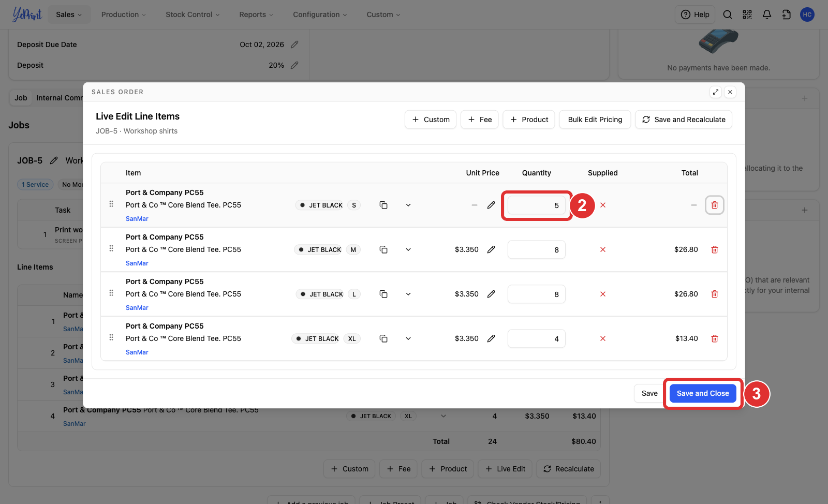Edit unit price for size M row
This screenshot has width=828, height=504.
(491, 250)
